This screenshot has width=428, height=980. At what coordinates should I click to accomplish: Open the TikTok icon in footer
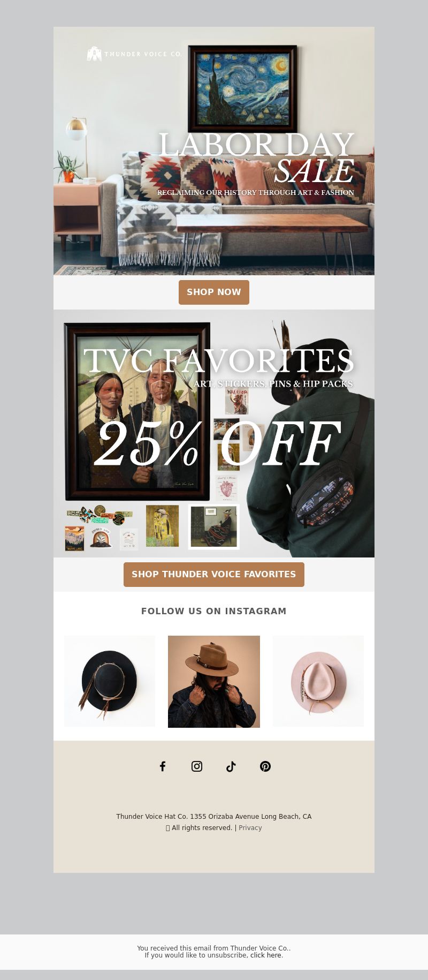tap(231, 766)
